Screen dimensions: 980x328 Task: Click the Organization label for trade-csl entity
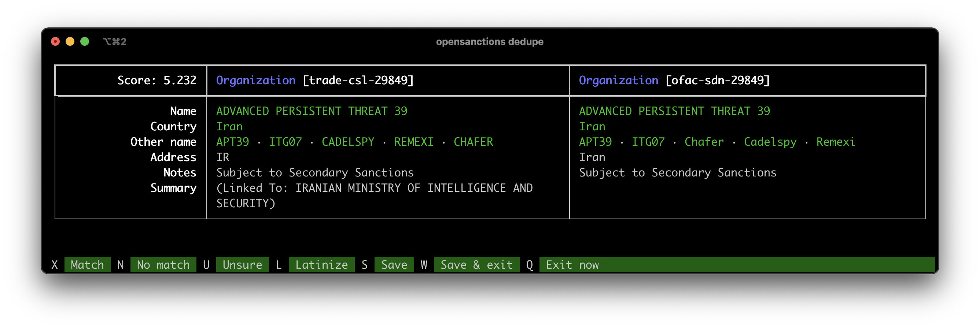(x=256, y=80)
